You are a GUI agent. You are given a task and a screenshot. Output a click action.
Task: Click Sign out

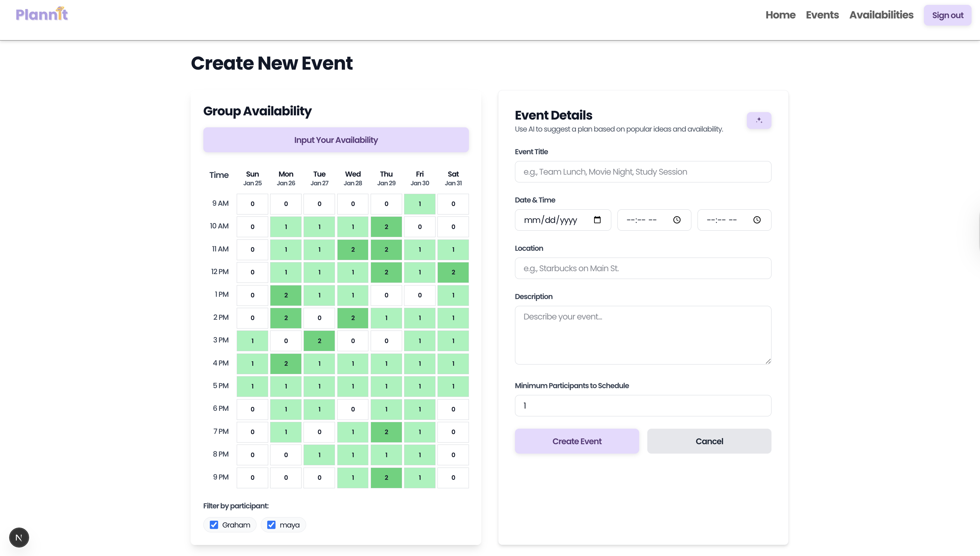(x=948, y=15)
